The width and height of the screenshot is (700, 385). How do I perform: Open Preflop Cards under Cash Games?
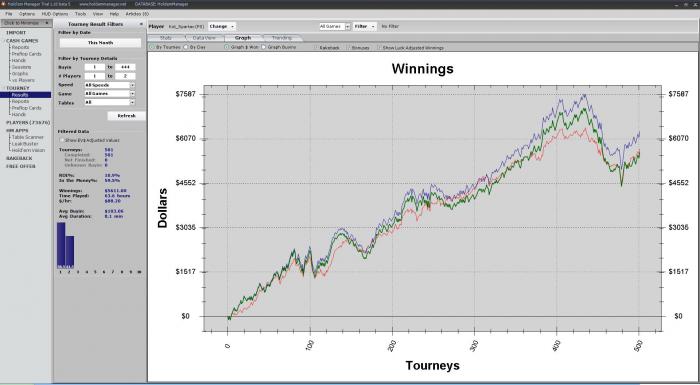pyautogui.click(x=26, y=54)
